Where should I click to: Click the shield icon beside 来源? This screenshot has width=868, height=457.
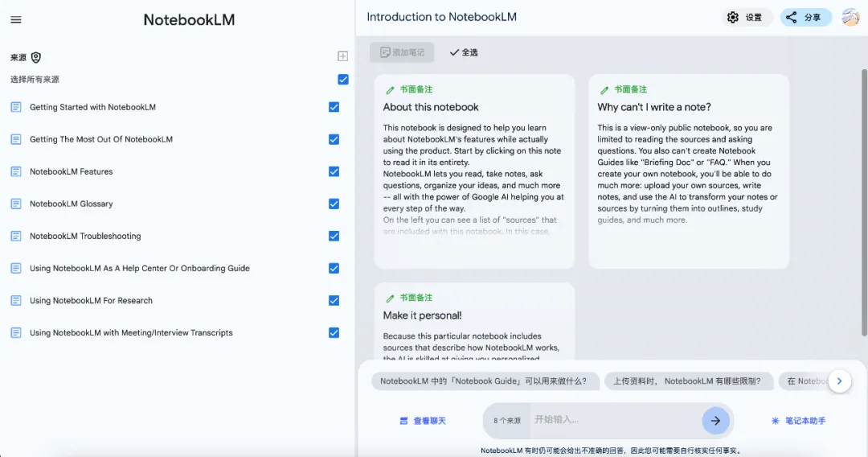[36, 57]
